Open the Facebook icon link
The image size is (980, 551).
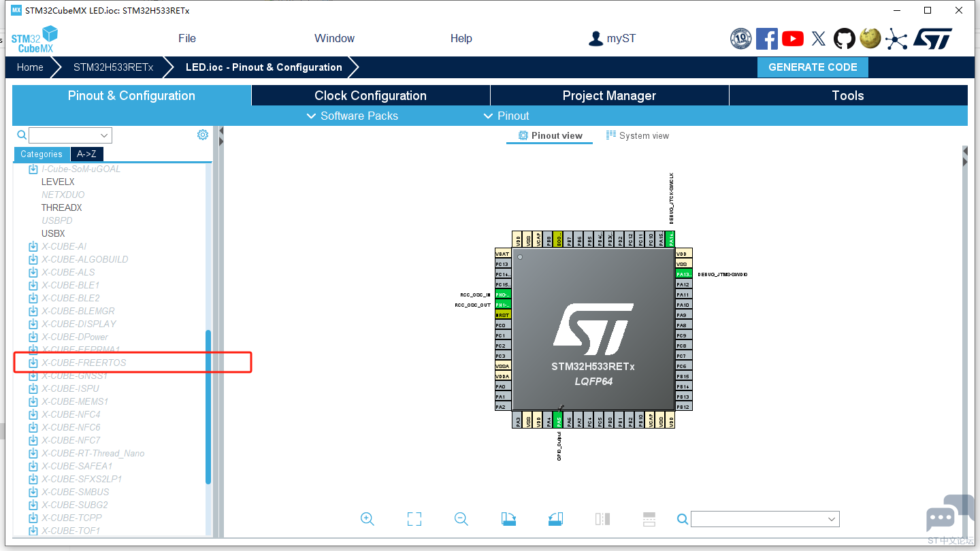point(767,39)
